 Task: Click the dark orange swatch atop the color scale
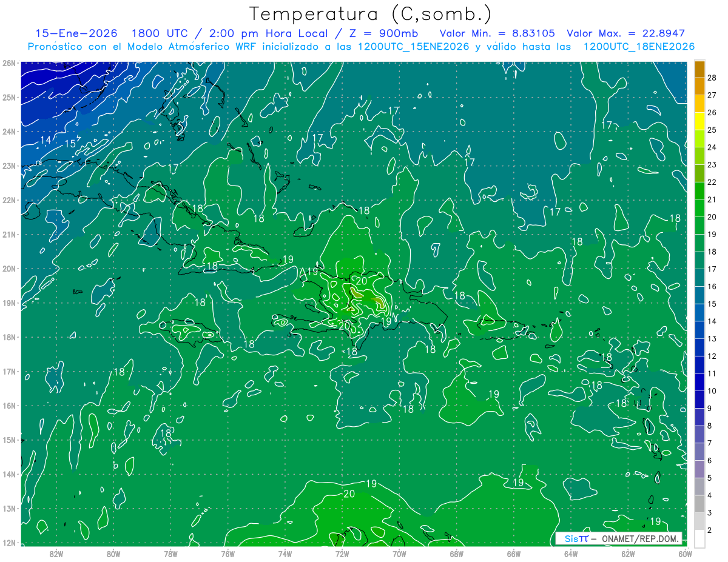point(699,69)
